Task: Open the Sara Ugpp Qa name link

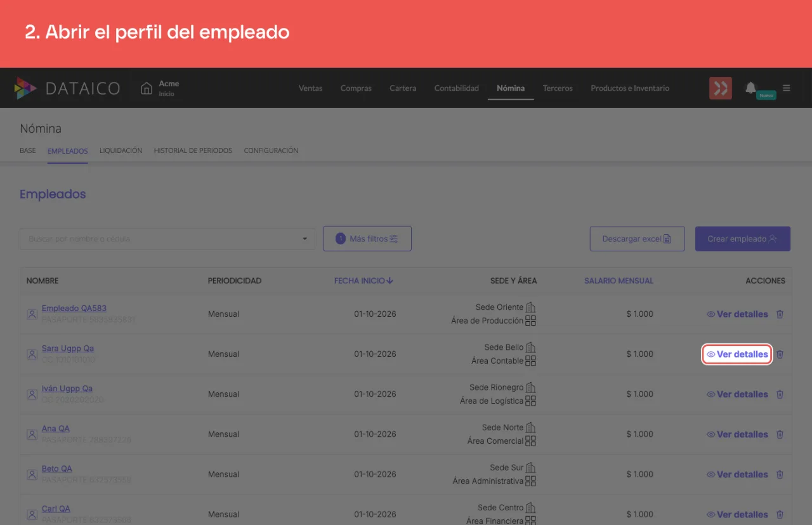Action: coord(68,349)
